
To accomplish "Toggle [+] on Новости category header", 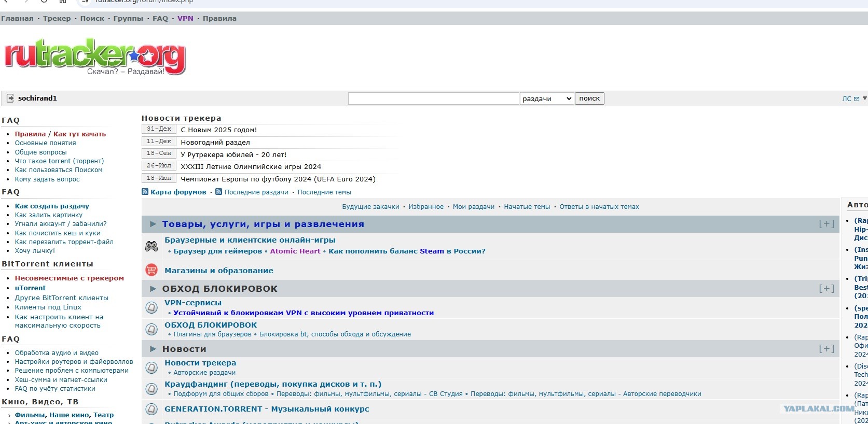I will (x=826, y=349).
